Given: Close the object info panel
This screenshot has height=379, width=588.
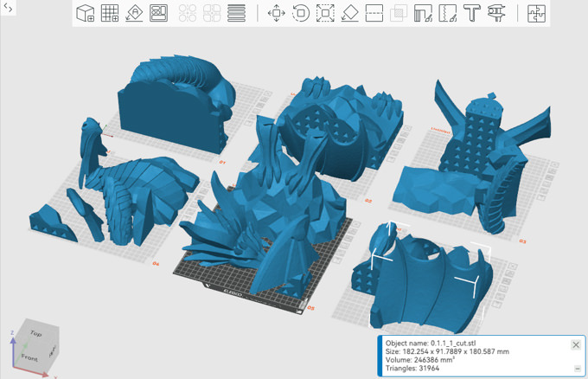Looking at the screenshot, I should point(576,344).
